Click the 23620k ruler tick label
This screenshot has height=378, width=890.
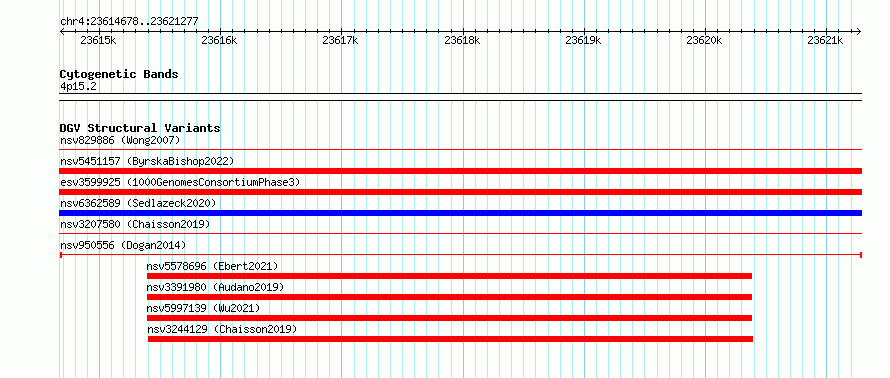pos(704,40)
